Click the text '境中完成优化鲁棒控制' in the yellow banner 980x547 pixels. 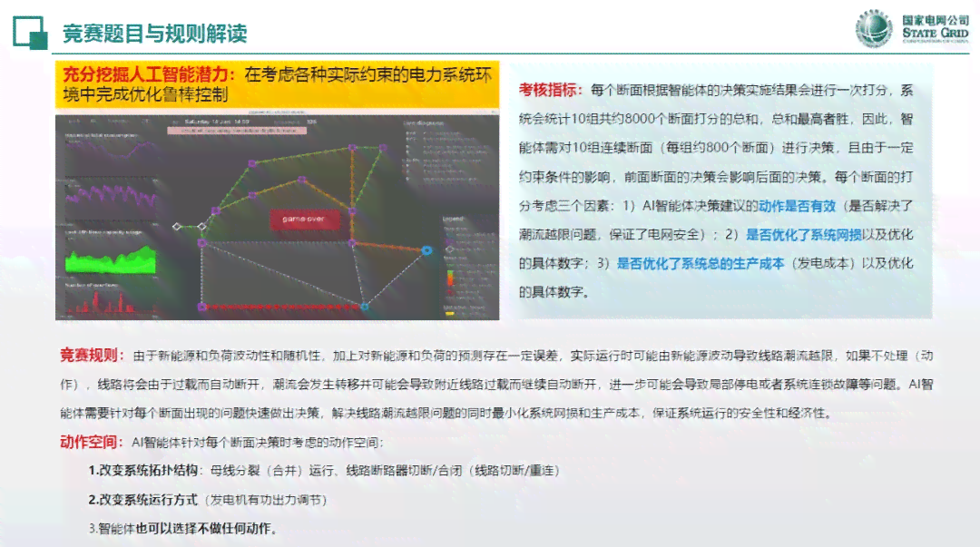(145, 94)
